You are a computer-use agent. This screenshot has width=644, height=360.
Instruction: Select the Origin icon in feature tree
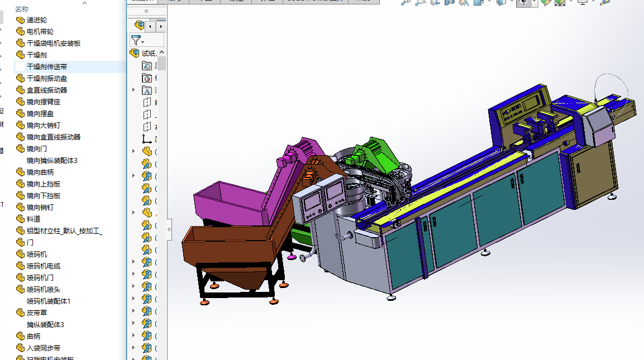coord(147,140)
